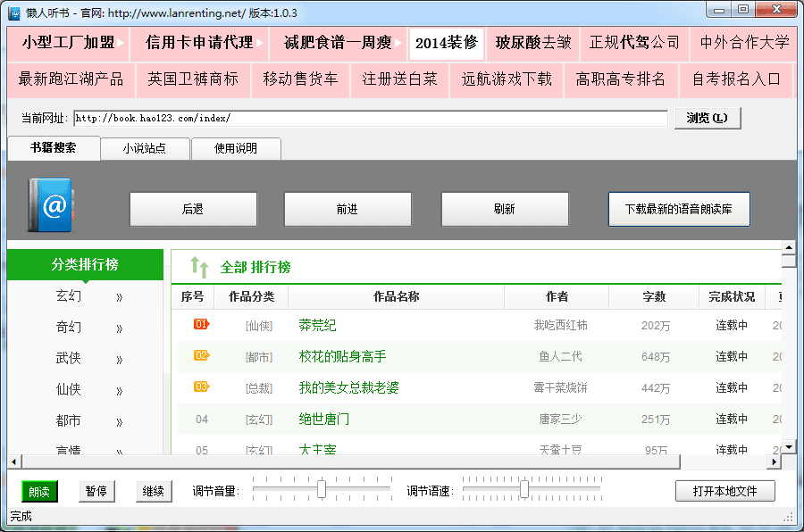The height and width of the screenshot is (532, 804).
Task: Click the volume adjustment slider
Action: tap(322, 490)
